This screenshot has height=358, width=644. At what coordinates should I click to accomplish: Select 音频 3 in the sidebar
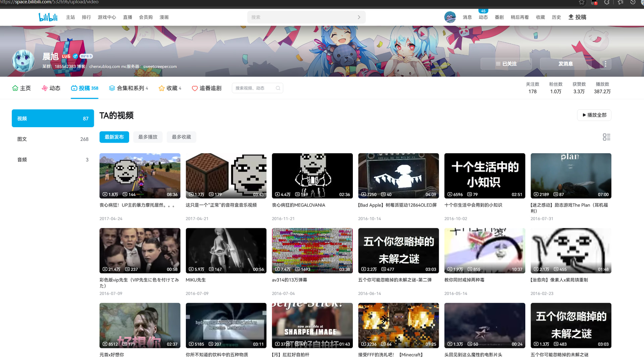(53, 160)
